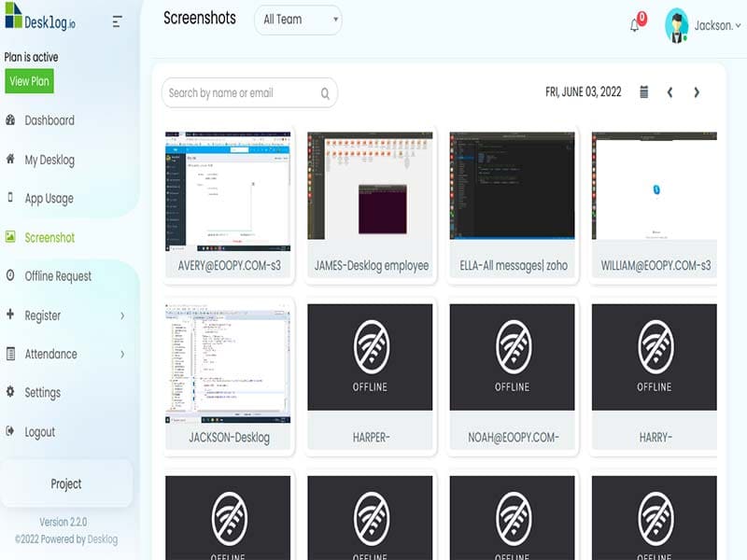747x560 pixels.
Task: Go to next day arrow
Action: (697, 92)
